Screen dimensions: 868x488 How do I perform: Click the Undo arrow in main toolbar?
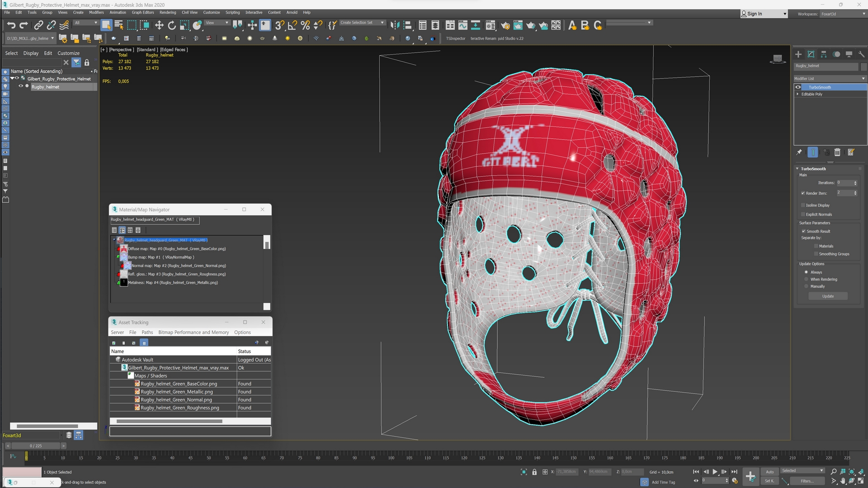coord(11,25)
